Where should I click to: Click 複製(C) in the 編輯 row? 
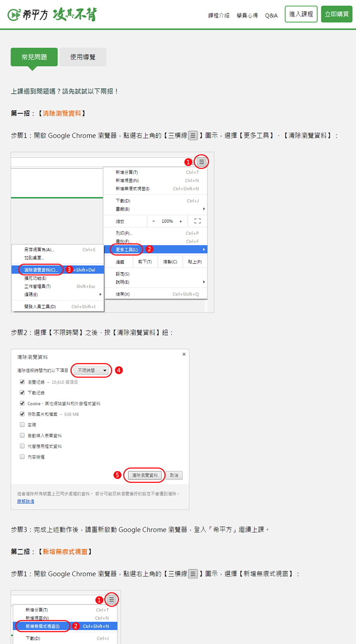coord(170,262)
